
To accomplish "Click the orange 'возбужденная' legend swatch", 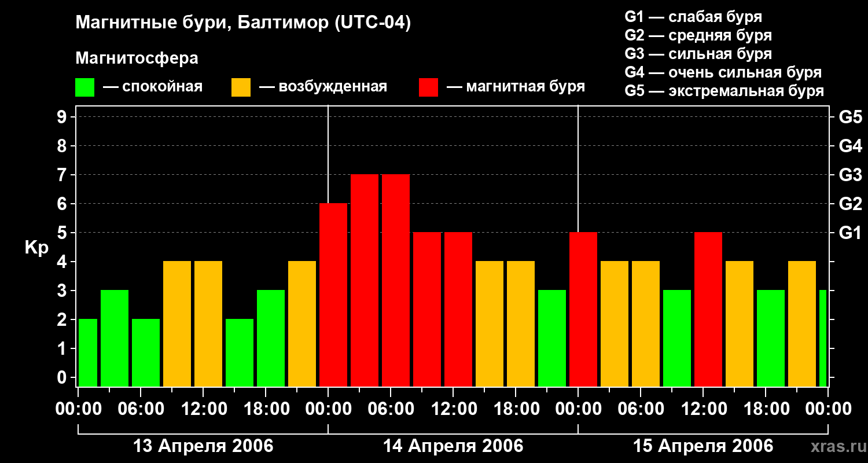I will click(x=241, y=87).
